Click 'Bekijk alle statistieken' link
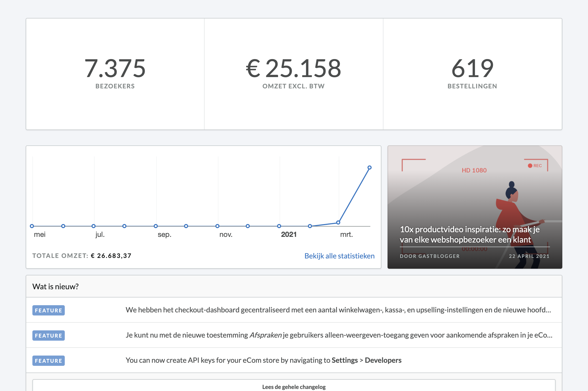 click(x=339, y=256)
